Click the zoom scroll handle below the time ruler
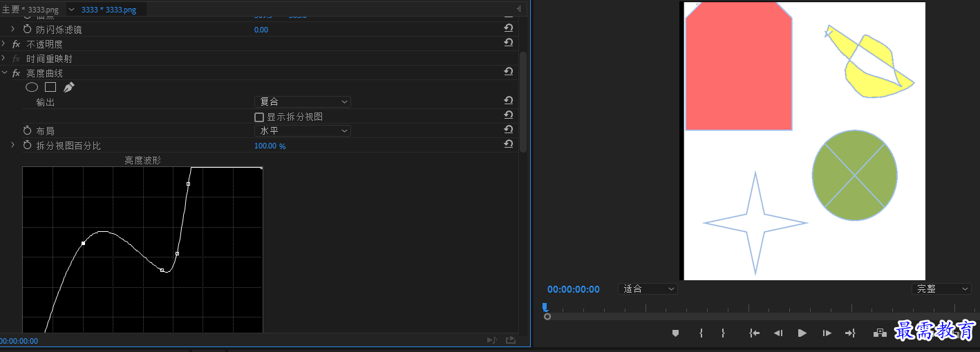The height and width of the screenshot is (352, 980). 547,317
